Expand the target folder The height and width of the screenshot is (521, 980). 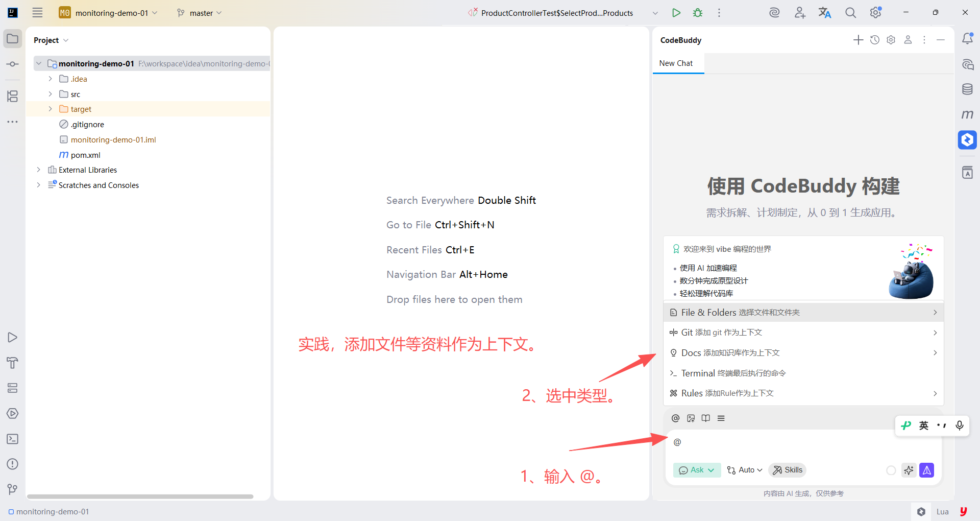coord(50,109)
